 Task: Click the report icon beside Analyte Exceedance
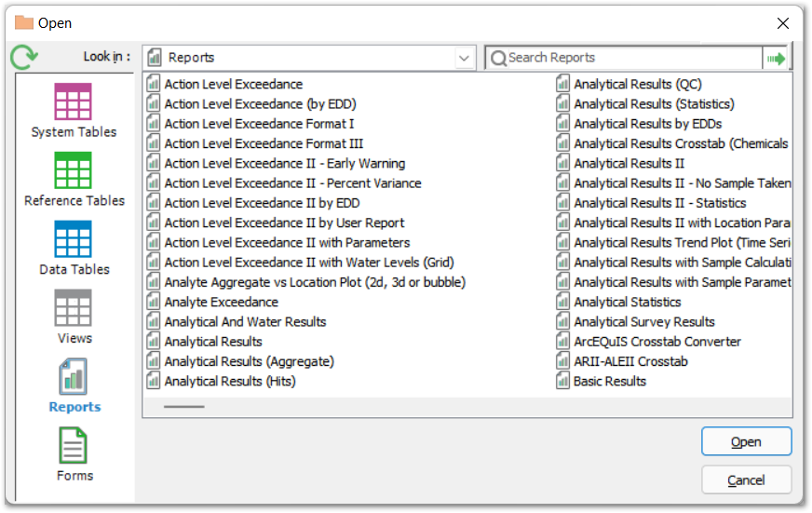[154, 302]
